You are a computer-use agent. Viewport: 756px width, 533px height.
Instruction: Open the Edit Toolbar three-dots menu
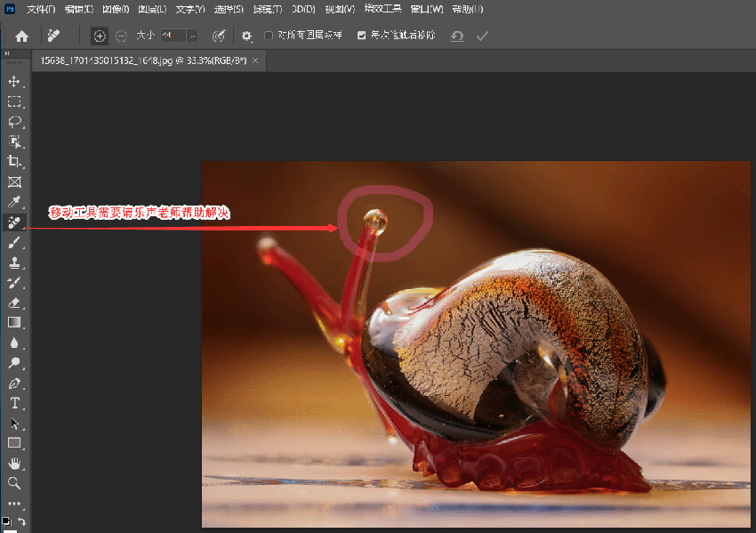tap(14, 503)
